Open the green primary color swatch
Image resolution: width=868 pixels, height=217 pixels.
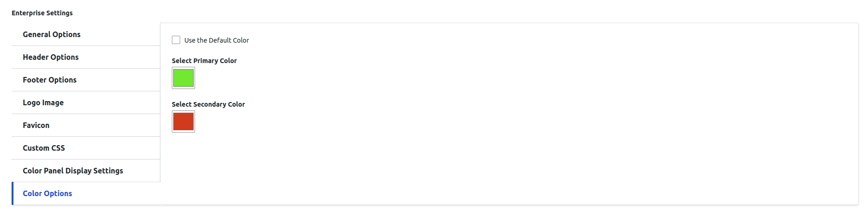click(183, 78)
